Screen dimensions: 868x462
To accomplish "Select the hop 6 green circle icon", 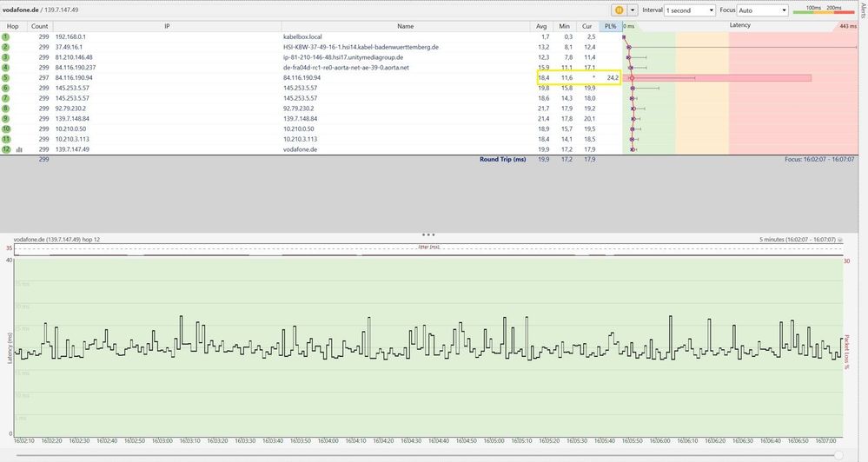I will tap(5, 88).
